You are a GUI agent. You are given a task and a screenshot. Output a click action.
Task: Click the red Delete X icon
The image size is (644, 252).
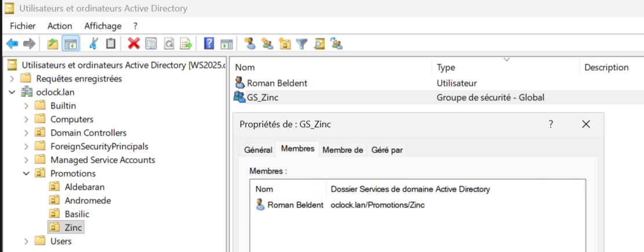(134, 43)
